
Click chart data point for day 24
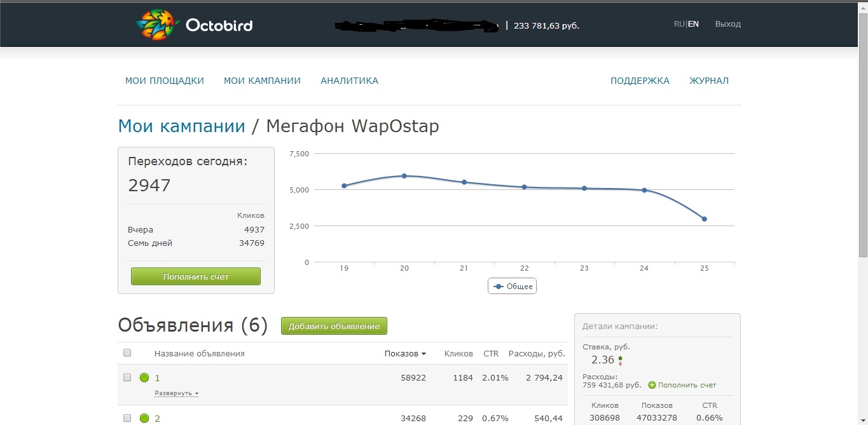[x=644, y=190]
